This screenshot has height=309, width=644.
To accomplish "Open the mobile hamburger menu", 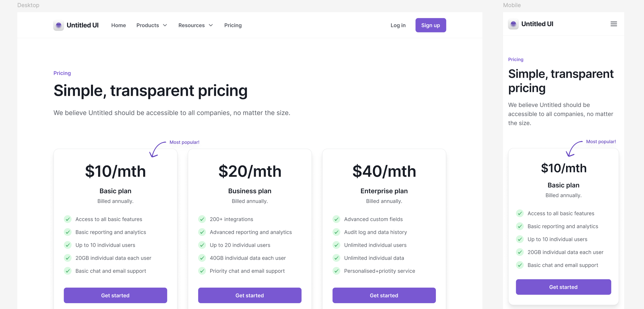I will [x=614, y=24].
